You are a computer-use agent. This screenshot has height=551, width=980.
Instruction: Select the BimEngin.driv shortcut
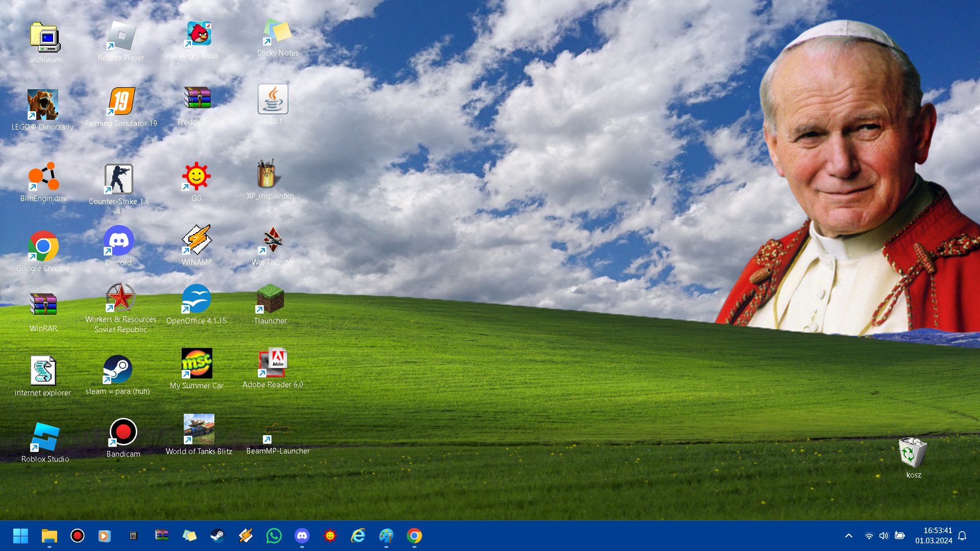coord(43,177)
